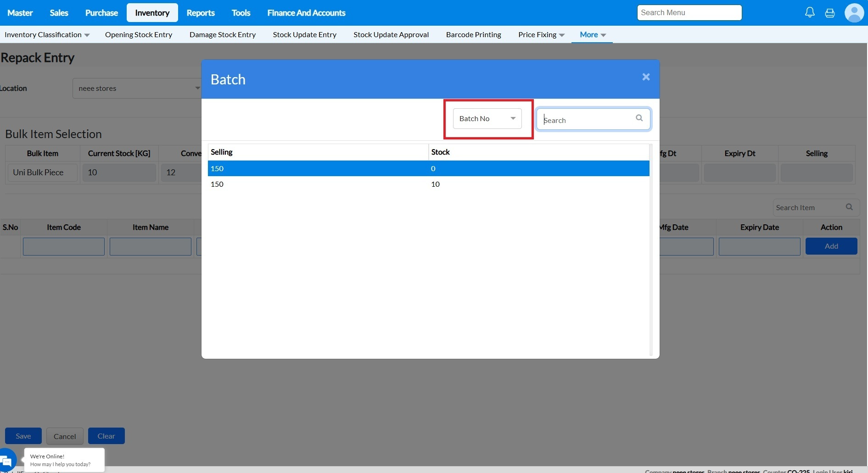Click the Item Name input box

[x=151, y=246]
